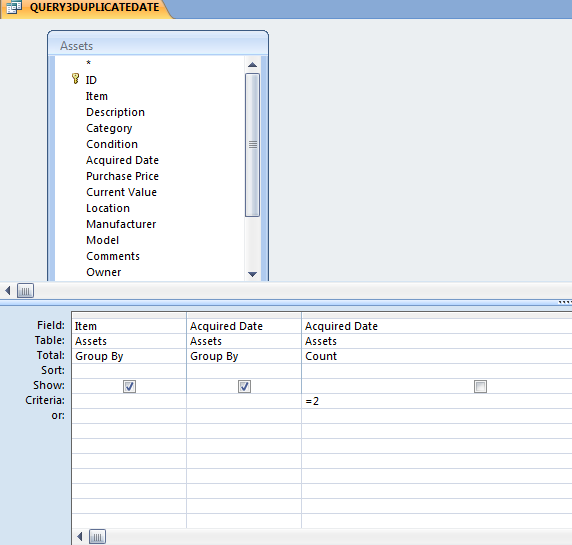
Task: Select Acquired Date in the Assets field list
Action: coord(122,160)
